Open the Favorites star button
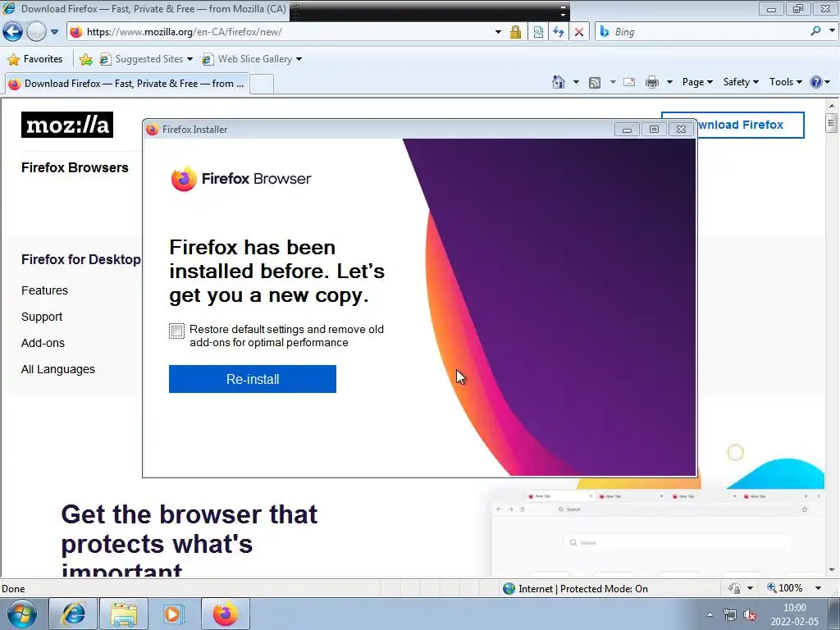 pos(35,59)
